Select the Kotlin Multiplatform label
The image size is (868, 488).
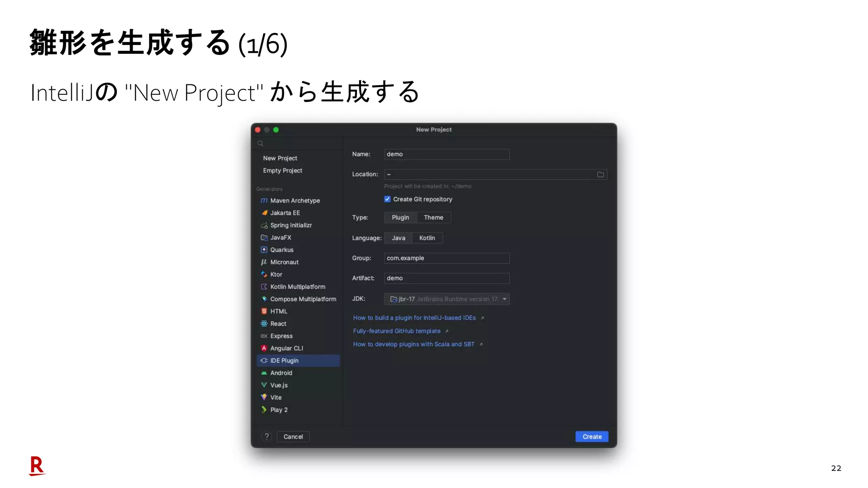(x=298, y=287)
